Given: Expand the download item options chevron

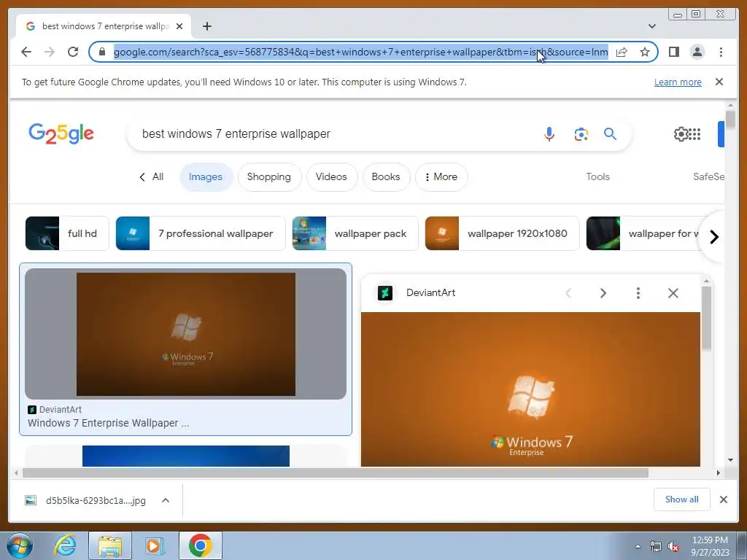Looking at the screenshot, I should (x=166, y=500).
